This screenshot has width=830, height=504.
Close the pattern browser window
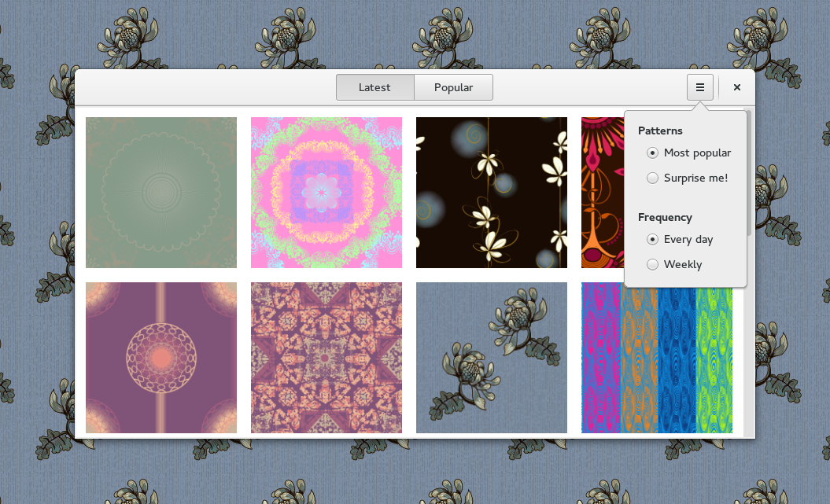coord(736,86)
